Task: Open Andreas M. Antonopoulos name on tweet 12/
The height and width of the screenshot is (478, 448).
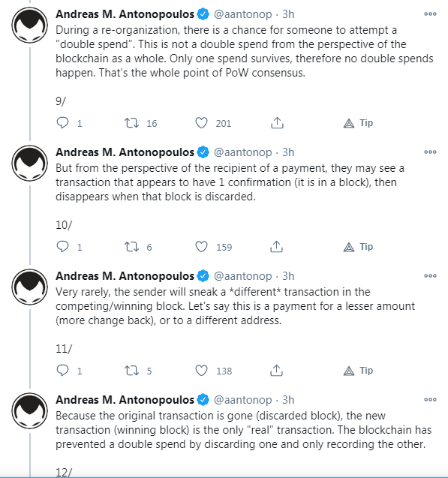Action: [x=125, y=400]
